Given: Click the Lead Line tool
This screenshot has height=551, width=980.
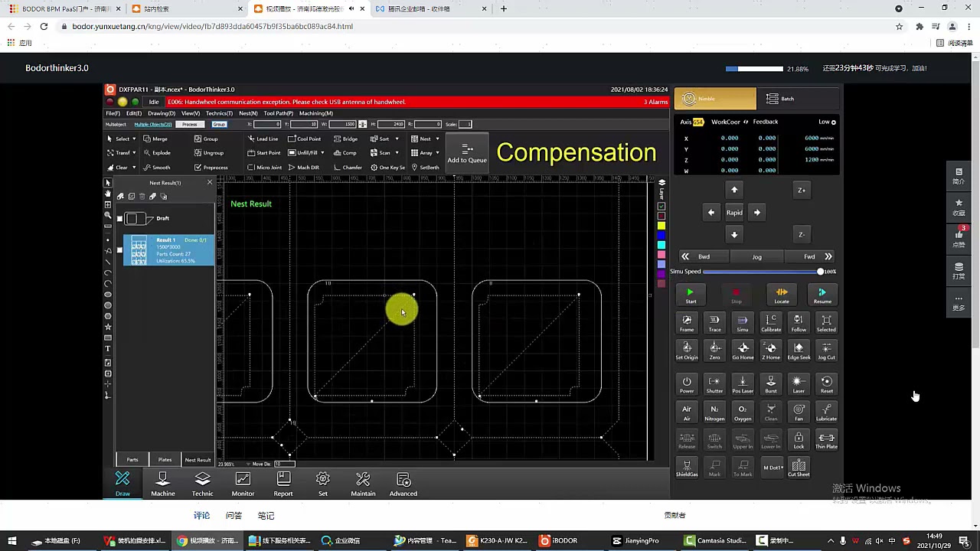Looking at the screenshot, I should 262,139.
